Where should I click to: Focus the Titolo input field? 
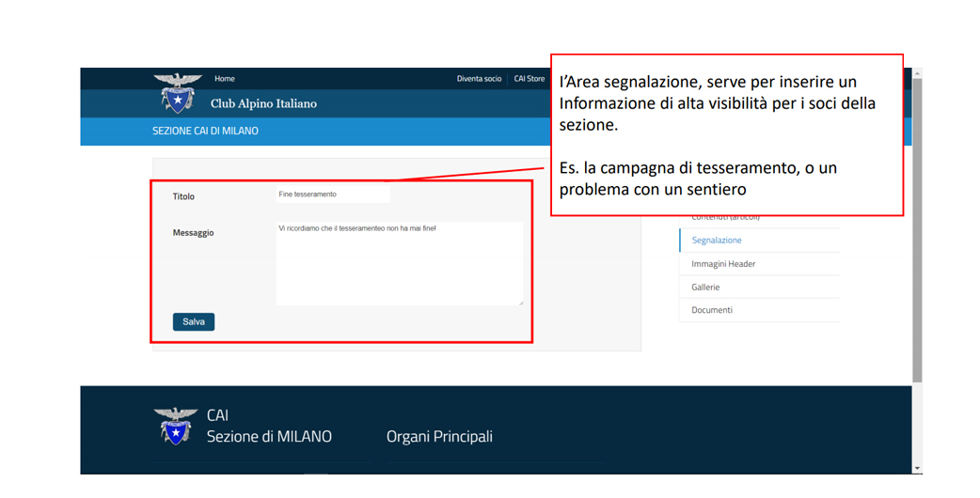[x=333, y=195]
